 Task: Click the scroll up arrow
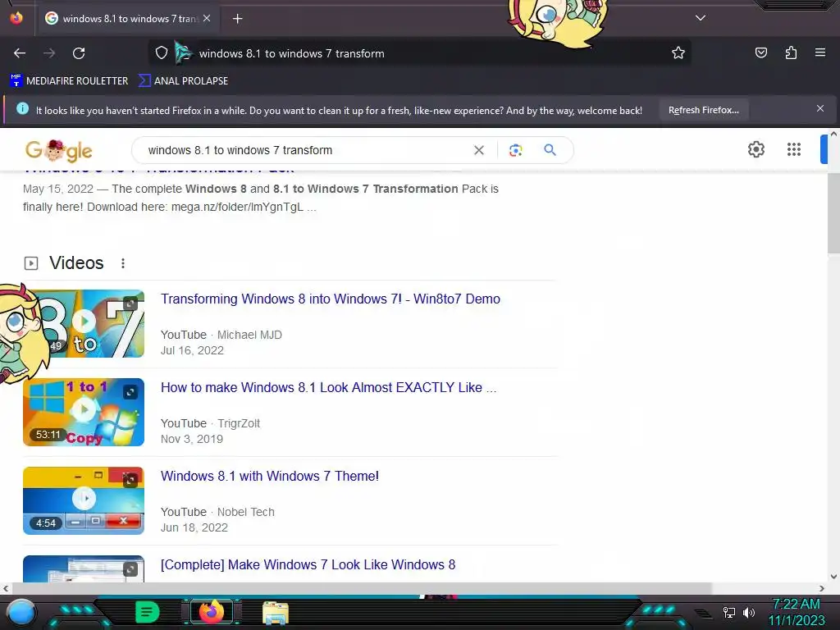coord(833,134)
